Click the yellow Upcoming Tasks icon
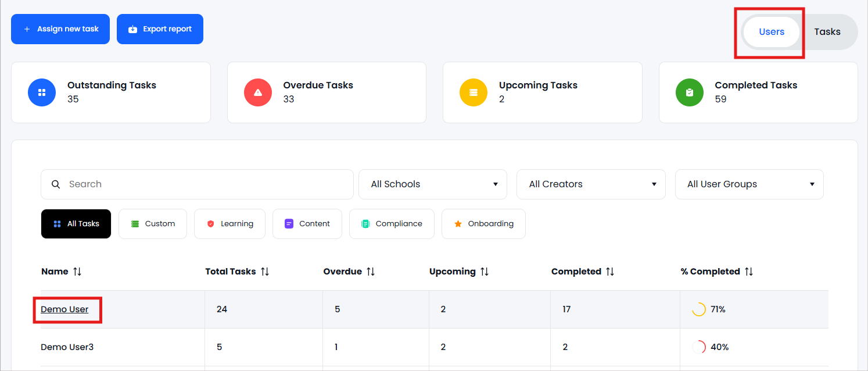Screen dimensions: 868x371 [x=474, y=92]
